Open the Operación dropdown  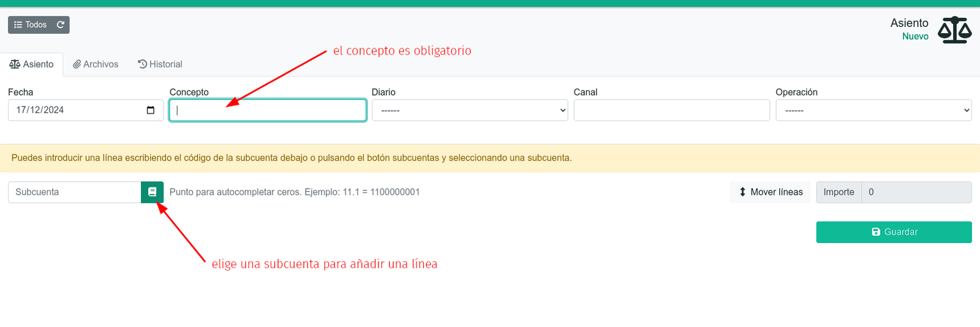(x=873, y=110)
